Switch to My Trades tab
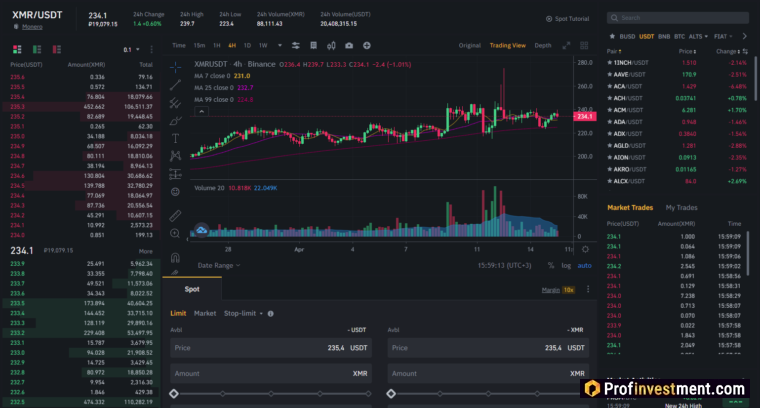Viewport: 760px width, 408px height. 681,207
